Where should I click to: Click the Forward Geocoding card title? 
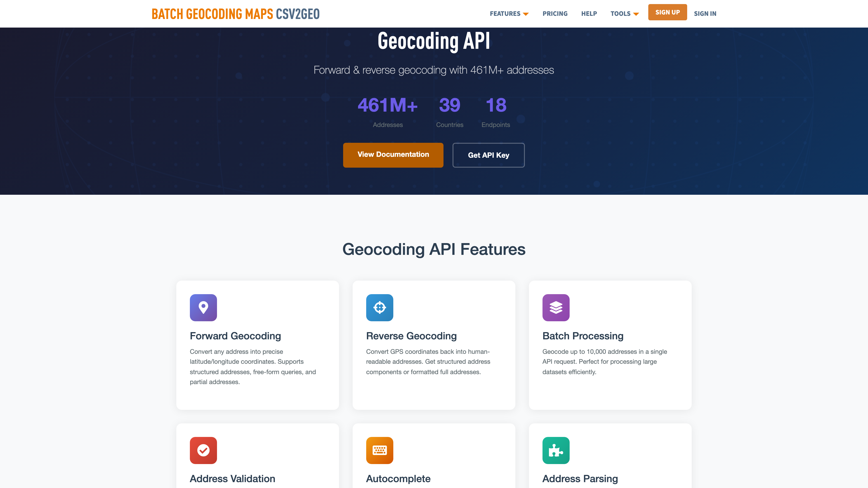pos(235,336)
